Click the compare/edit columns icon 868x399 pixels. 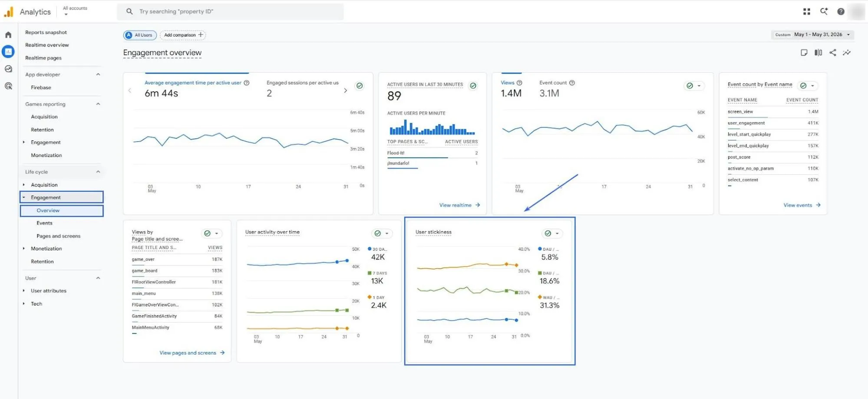point(818,53)
